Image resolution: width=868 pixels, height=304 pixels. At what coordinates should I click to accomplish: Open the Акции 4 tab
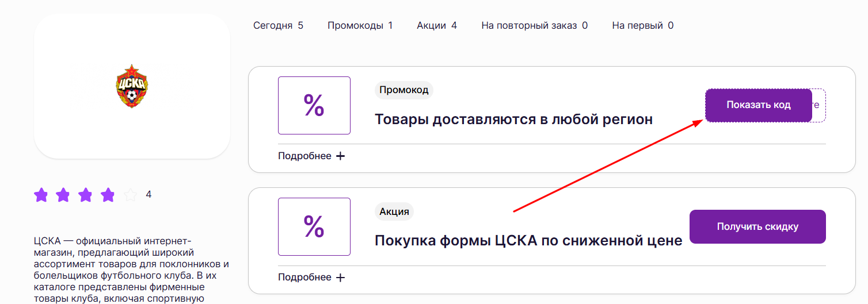pos(436,25)
